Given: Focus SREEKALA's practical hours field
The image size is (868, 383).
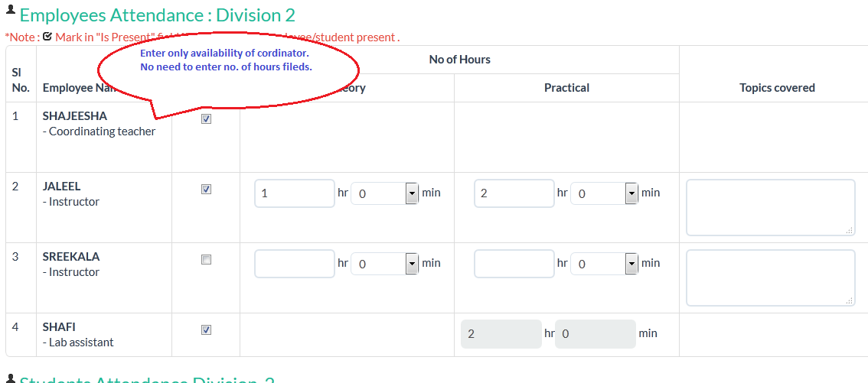Looking at the screenshot, I should (x=514, y=264).
